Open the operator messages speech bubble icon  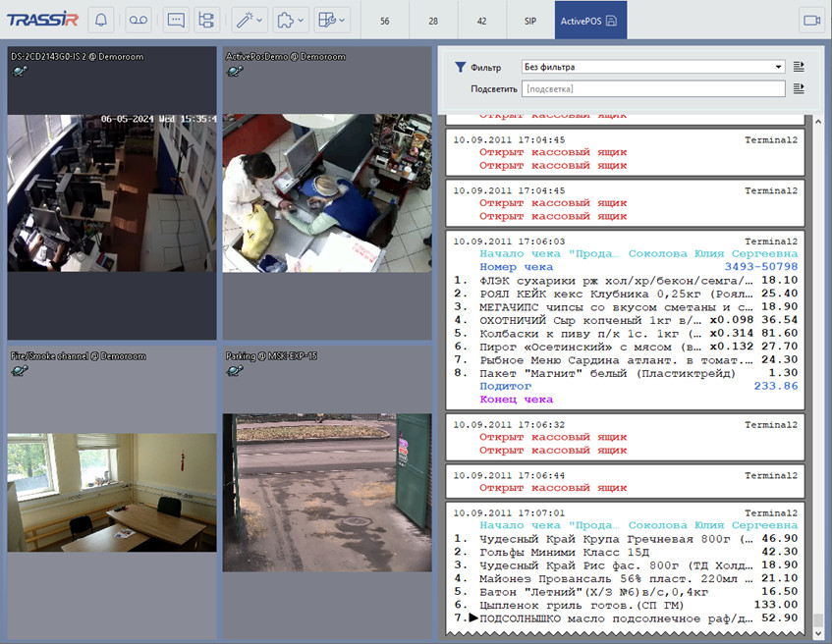tap(176, 20)
